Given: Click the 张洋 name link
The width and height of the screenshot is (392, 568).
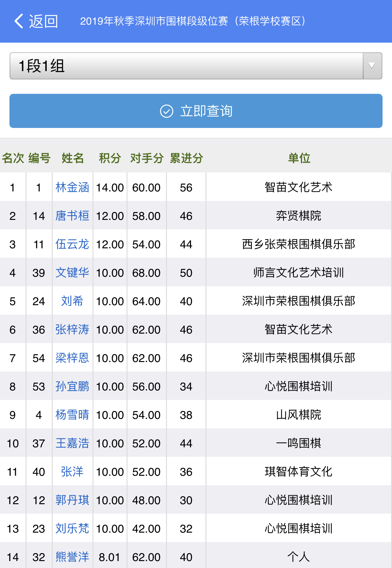Looking at the screenshot, I should pos(72,472).
